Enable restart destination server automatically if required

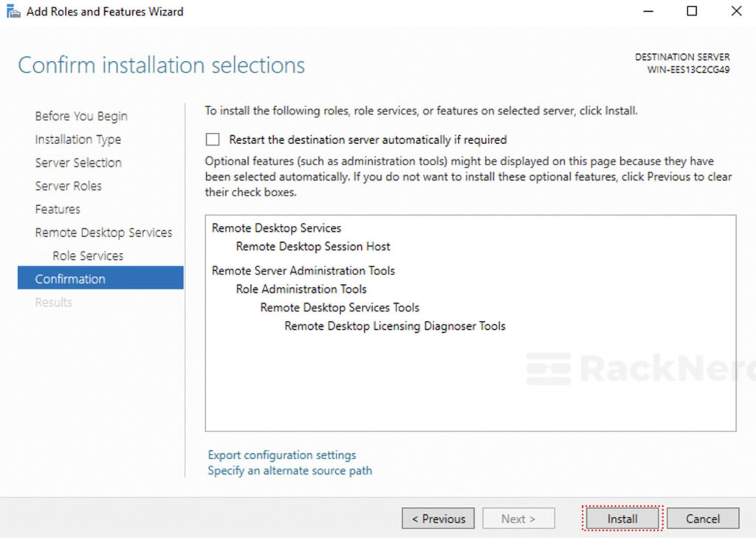pos(213,139)
